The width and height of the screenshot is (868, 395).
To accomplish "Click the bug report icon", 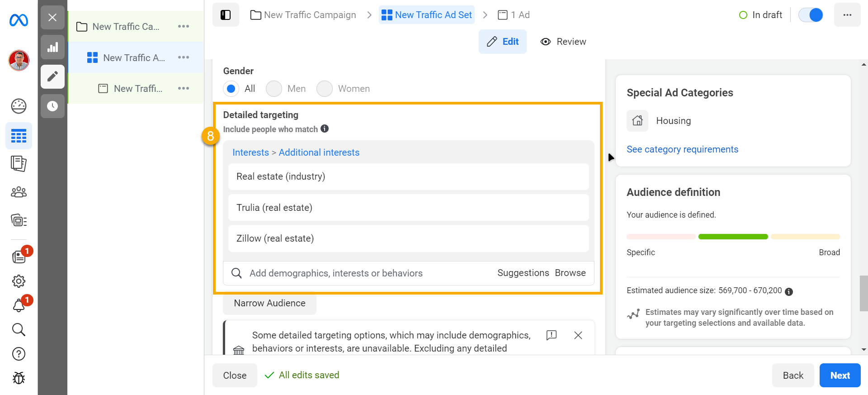I will point(19,378).
